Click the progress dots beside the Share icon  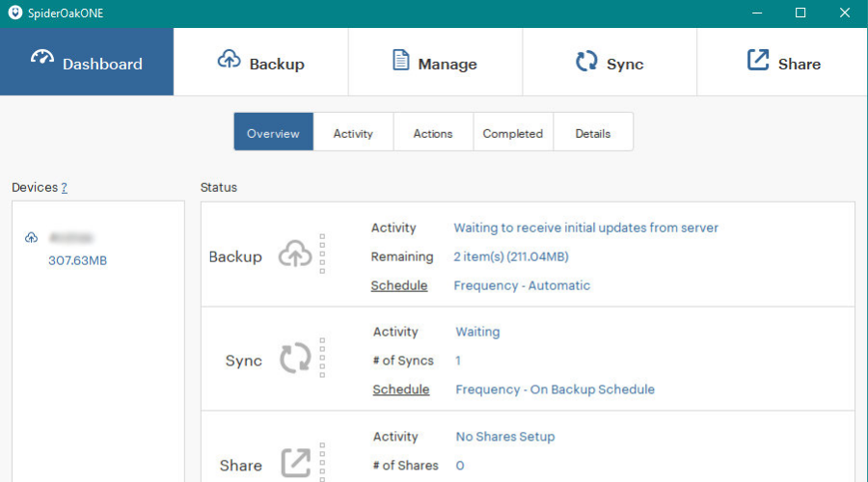pos(322,462)
